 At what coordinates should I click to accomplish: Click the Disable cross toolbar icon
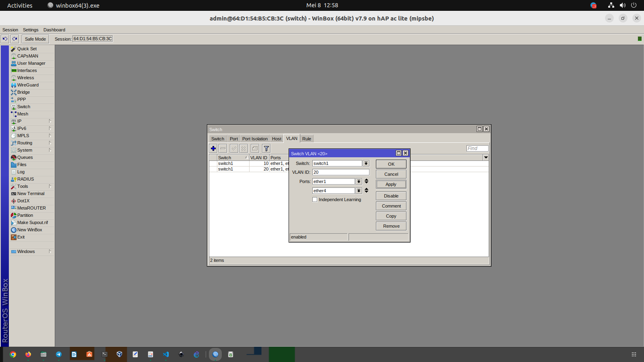[x=244, y=148]
